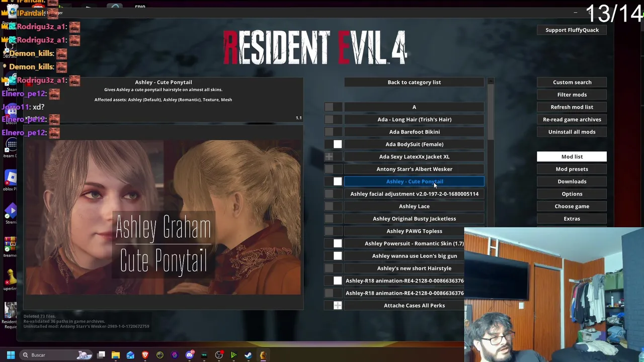Click the taskbar Buscar search box
644x362 pixels.
56,355
